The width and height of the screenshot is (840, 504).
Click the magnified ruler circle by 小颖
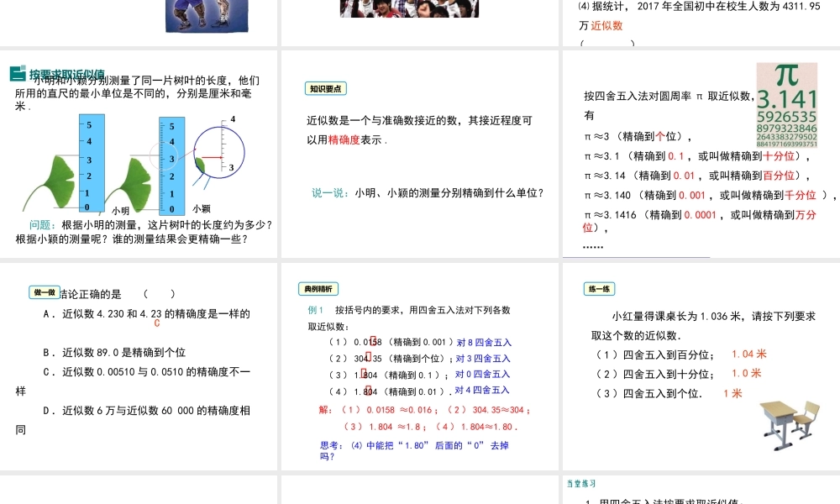pyautogui.click(x=219, y=152)
